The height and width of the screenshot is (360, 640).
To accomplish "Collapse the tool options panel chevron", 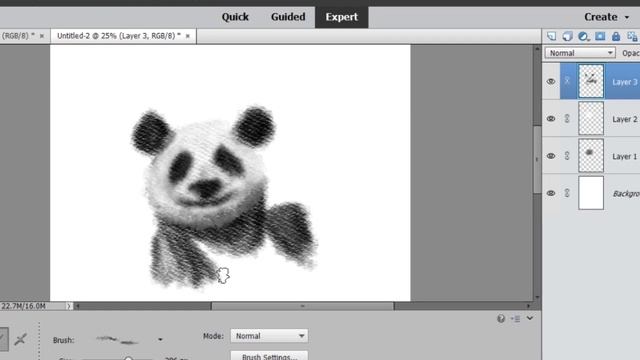I will pos(530,318).
